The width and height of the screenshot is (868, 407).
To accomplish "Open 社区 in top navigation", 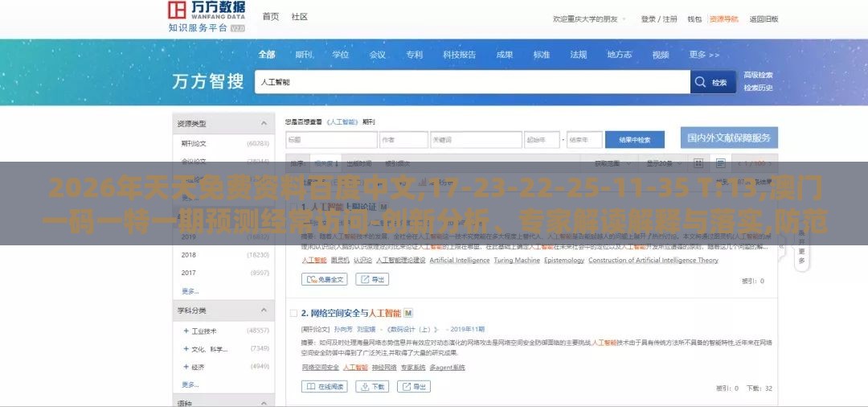I will coord(300,17).
